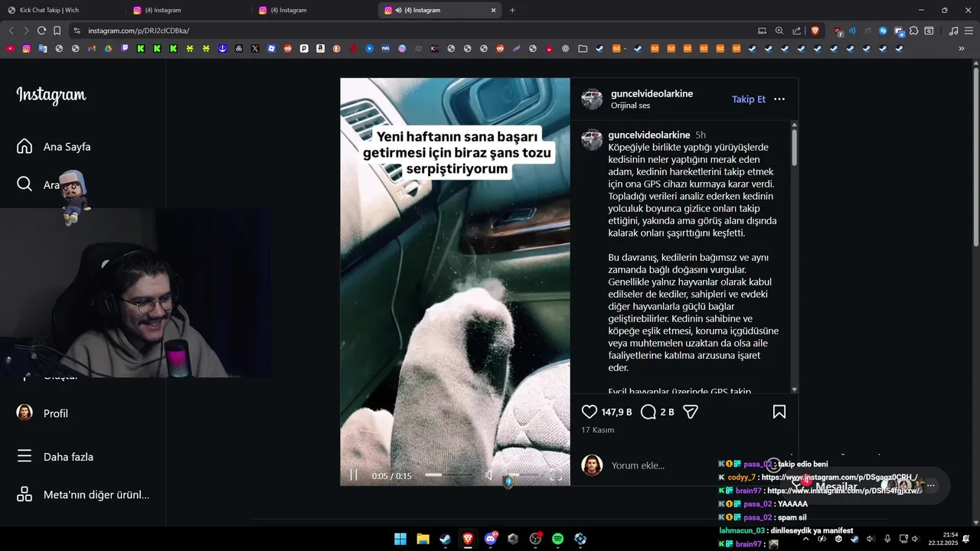This screenshot has width=980, height=551.
Task: Switch to second Instagram browser tab
Action: click(x=188, y=10)
